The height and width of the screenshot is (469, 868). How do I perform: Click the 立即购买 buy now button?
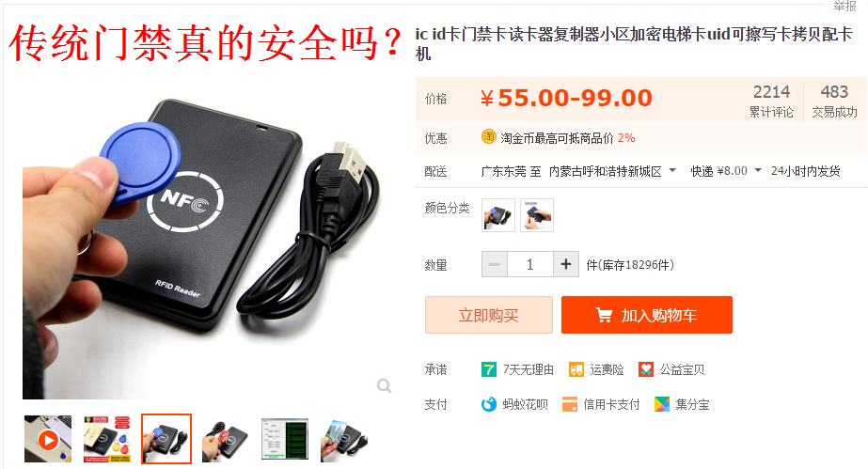pos(489,315)
